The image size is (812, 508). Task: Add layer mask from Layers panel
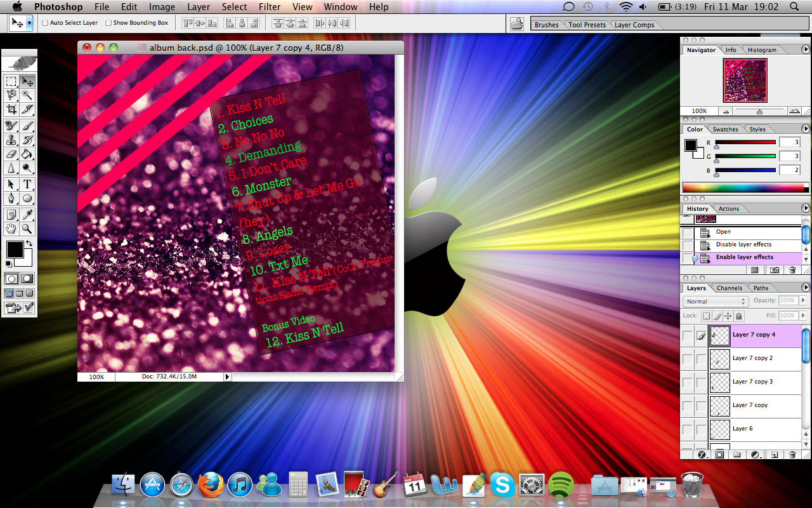coord(719,455)
